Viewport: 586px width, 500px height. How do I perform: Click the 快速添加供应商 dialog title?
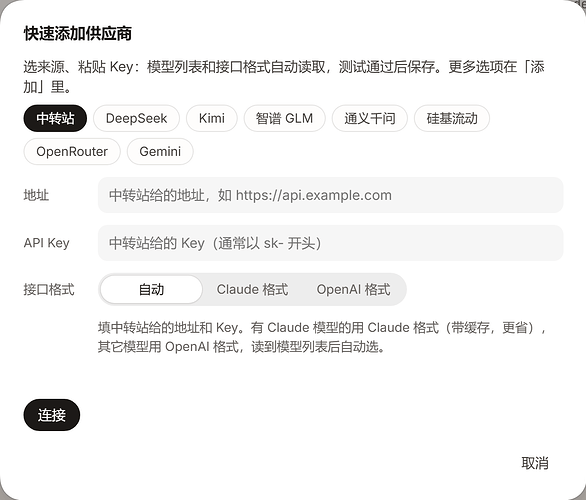coord(78,33)
